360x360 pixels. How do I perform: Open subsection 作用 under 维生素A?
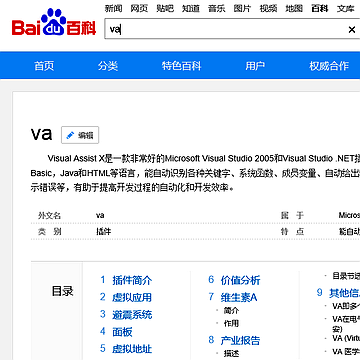(231, 323)
